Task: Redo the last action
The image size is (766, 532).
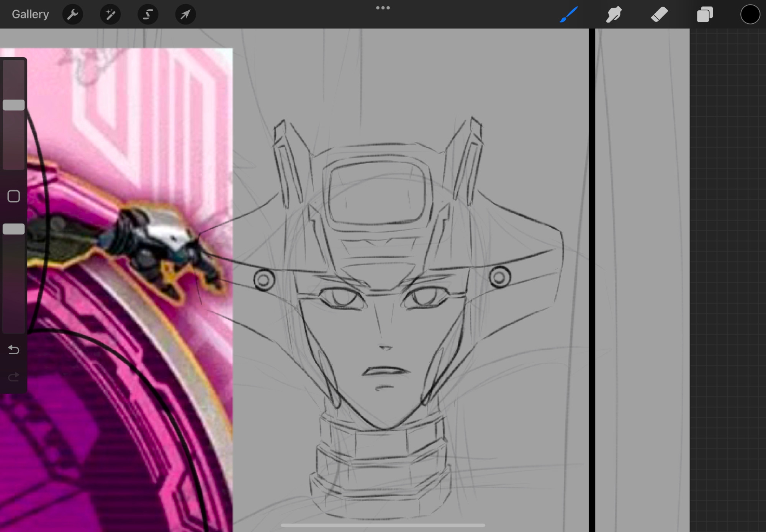Action: pyautogui.click(x=14, y=377)
